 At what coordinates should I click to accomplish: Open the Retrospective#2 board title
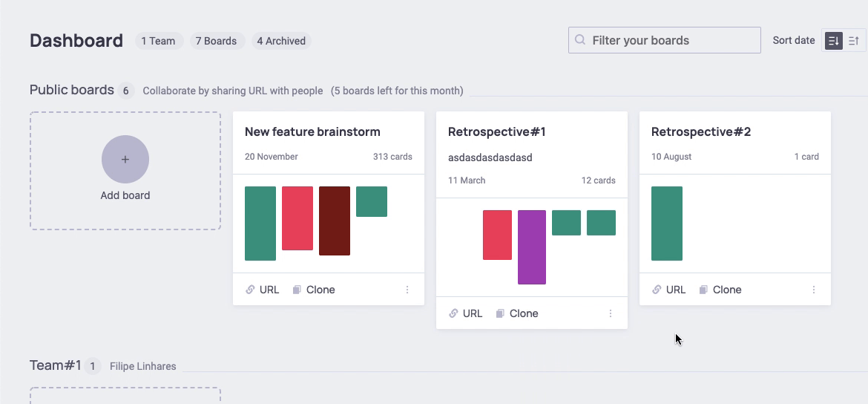click(701, 131)
